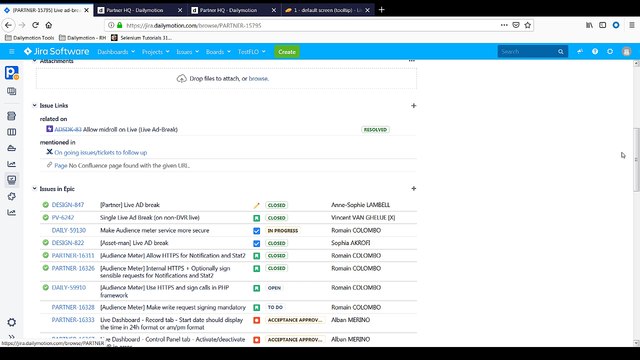Open Selenium Tutorials bookmark
The height and width of the screenshot is (360, 640).
pyautogui.click(x=141, y=38)
